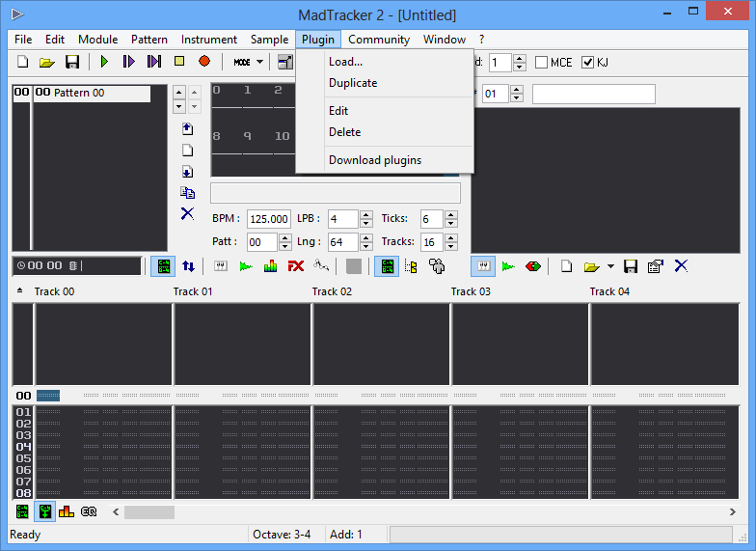Image resolution: width=756 pixels, height=551 pixels.
Task: Click the enabled down-arrow button beside the sequence list
Action: pyautogui.click(x=179, y=106)
